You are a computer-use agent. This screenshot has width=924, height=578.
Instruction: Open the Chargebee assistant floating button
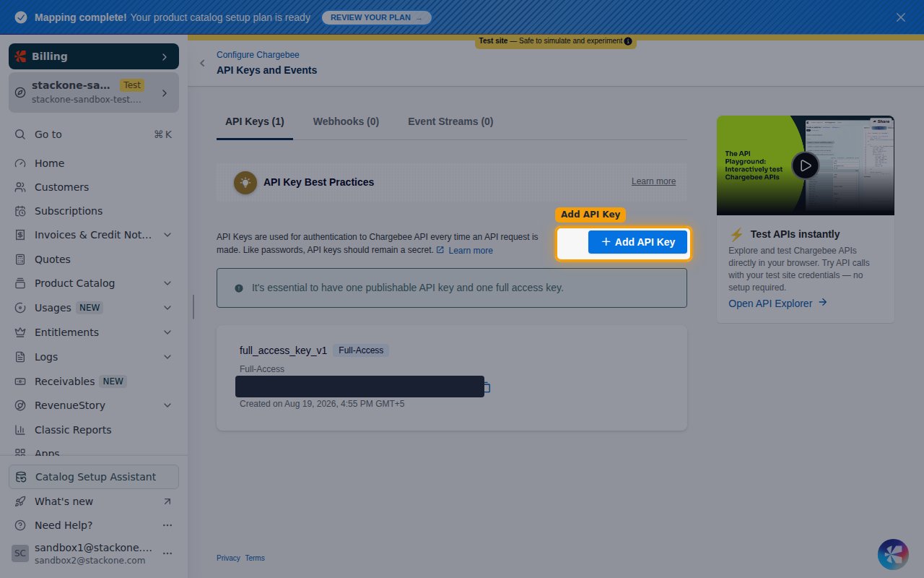point(893,554)
